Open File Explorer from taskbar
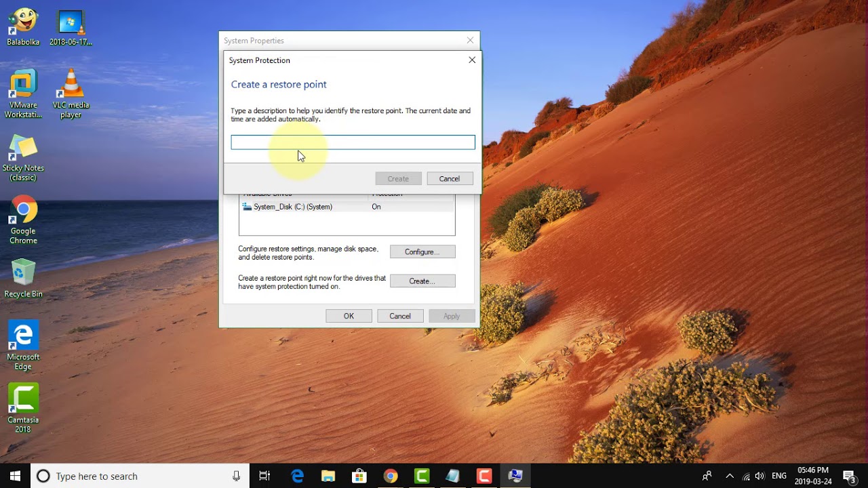This screenshot has width=868, height=488. (x=328, y=476)
